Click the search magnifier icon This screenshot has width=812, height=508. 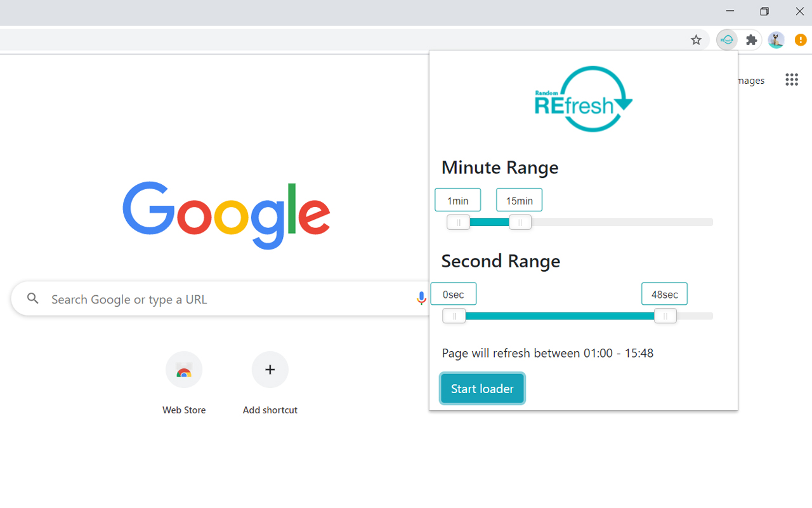click(x=32, y=298)
